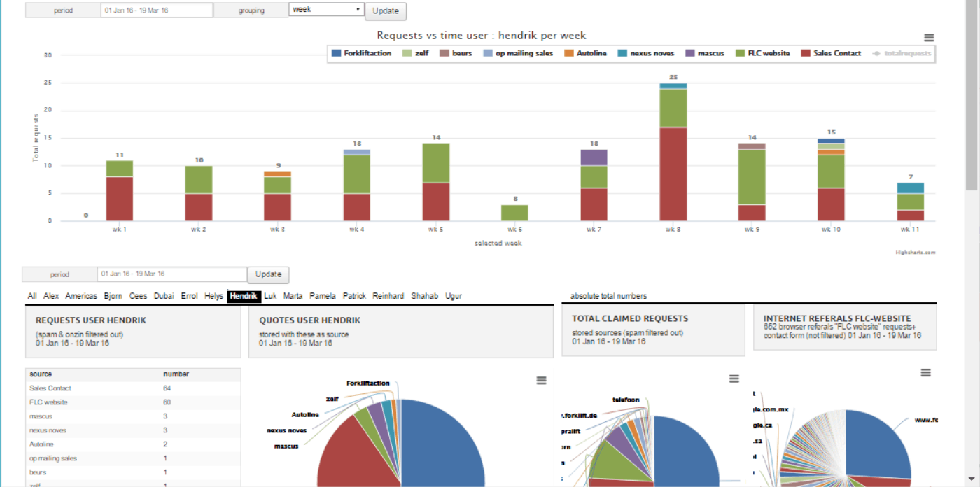
Task: Toggle the beurs series in the legend
Action: [456, 53]
